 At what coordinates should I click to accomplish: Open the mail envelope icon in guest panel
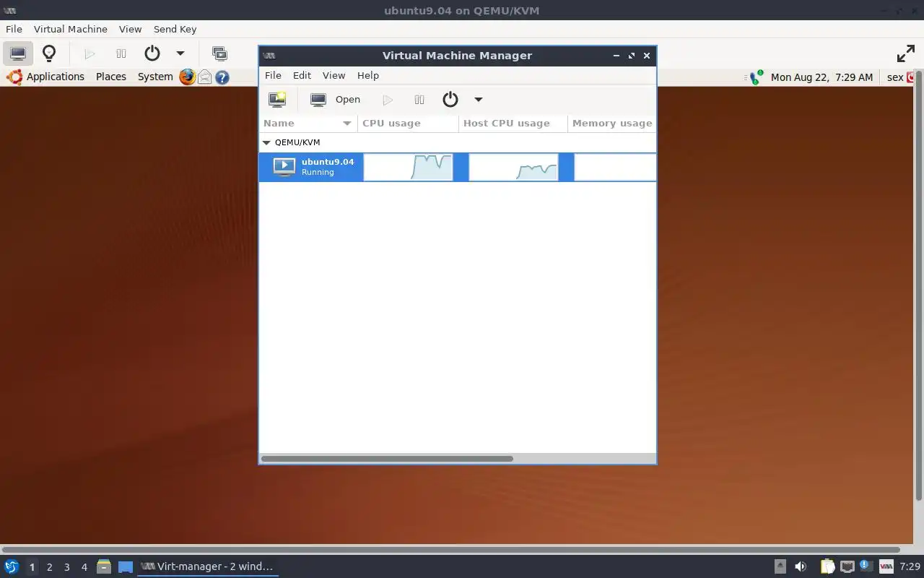tap(205, 77)
